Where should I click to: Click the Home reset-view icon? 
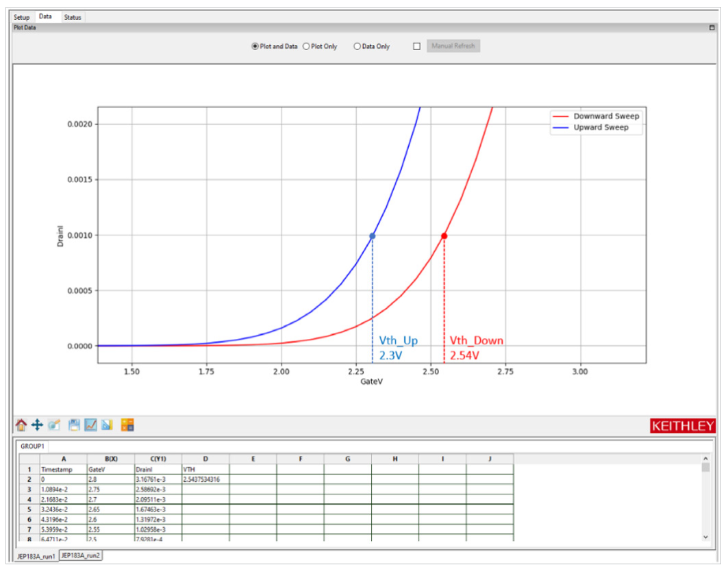click(21, 425)
